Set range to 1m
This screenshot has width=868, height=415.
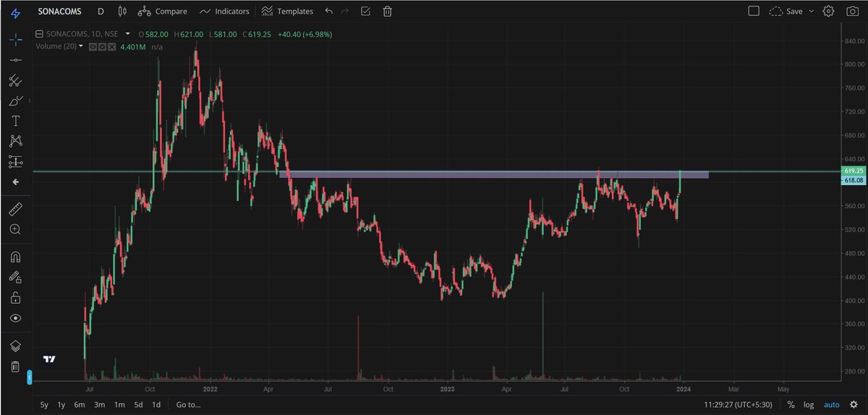[x=119, y=405]
